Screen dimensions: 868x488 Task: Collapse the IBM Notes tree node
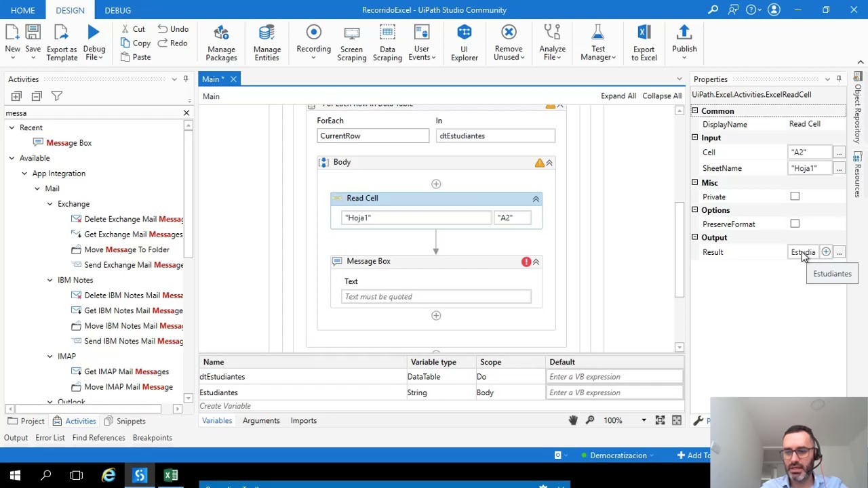pos(50,280)
